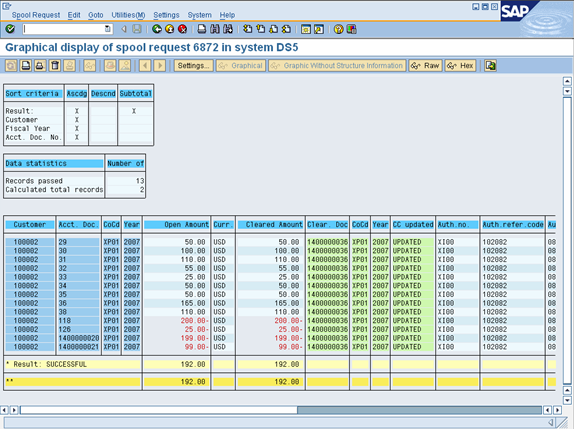Click the green Back arrow icon
The height and width of the screenshot is (430, 575).
point(157,29)
